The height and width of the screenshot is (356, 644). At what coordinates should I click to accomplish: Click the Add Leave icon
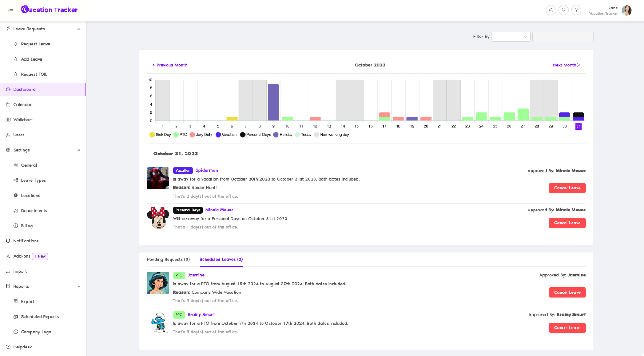pos(16,59)
